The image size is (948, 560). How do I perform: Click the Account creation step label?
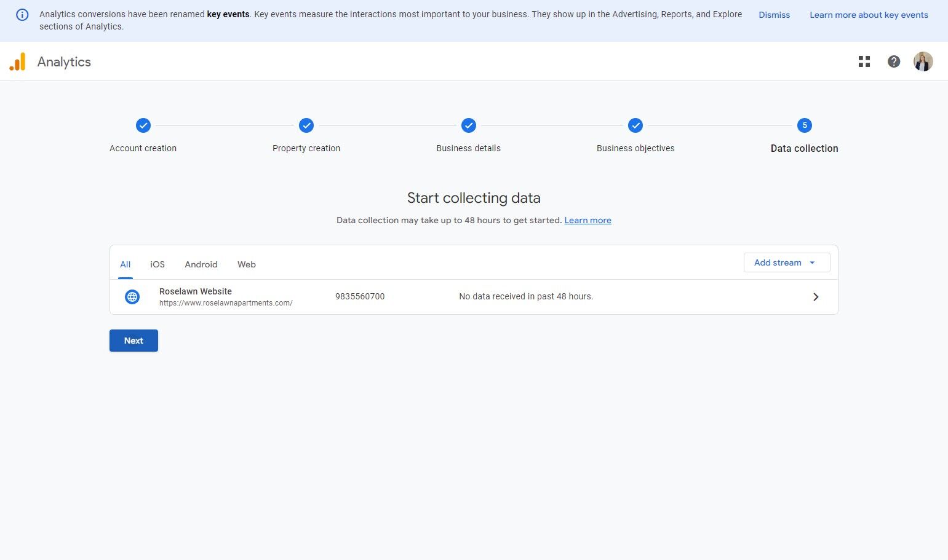coord(143,148)
